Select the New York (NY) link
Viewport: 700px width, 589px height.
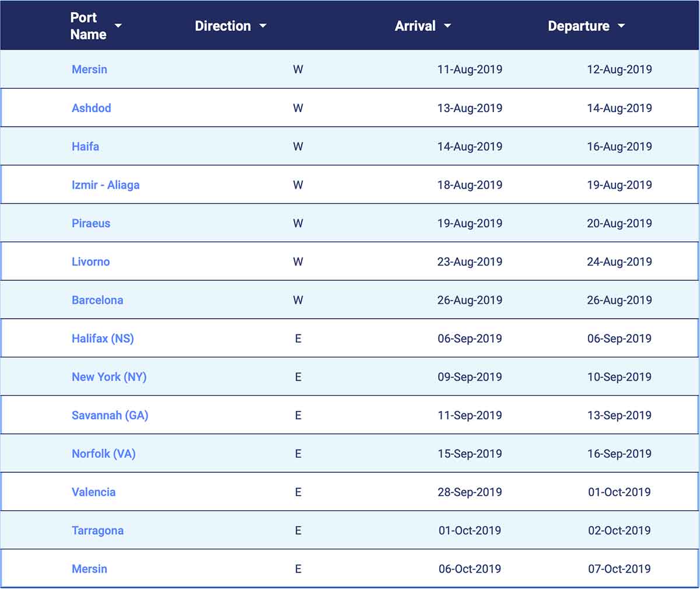pyautogui.click(x=109, y=377)
